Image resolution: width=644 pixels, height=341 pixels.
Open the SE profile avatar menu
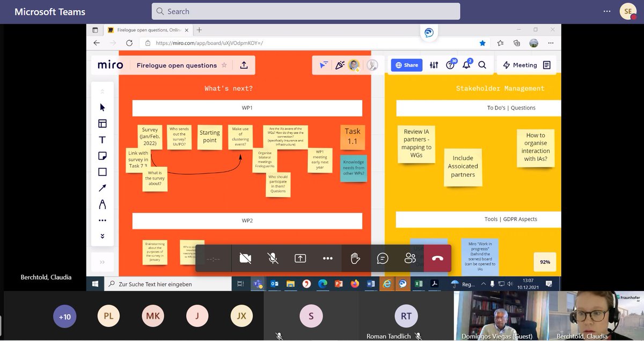[x=627, y=11]
